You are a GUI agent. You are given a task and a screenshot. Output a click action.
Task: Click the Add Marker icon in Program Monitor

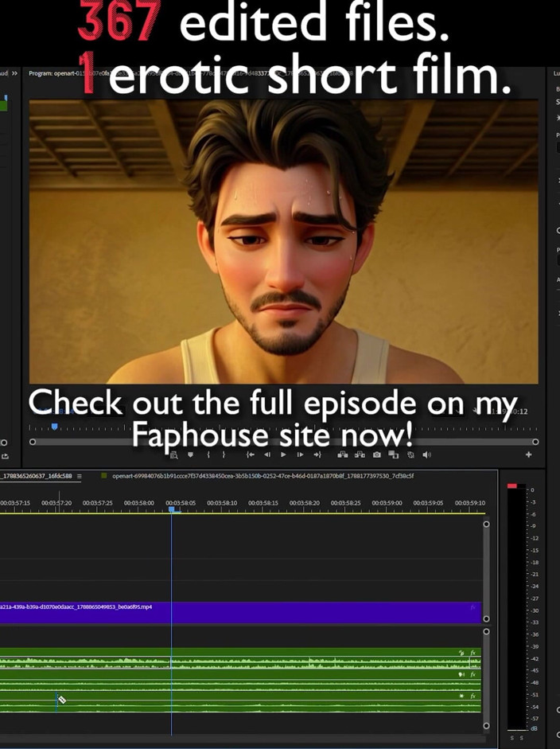tap(190, 454)
